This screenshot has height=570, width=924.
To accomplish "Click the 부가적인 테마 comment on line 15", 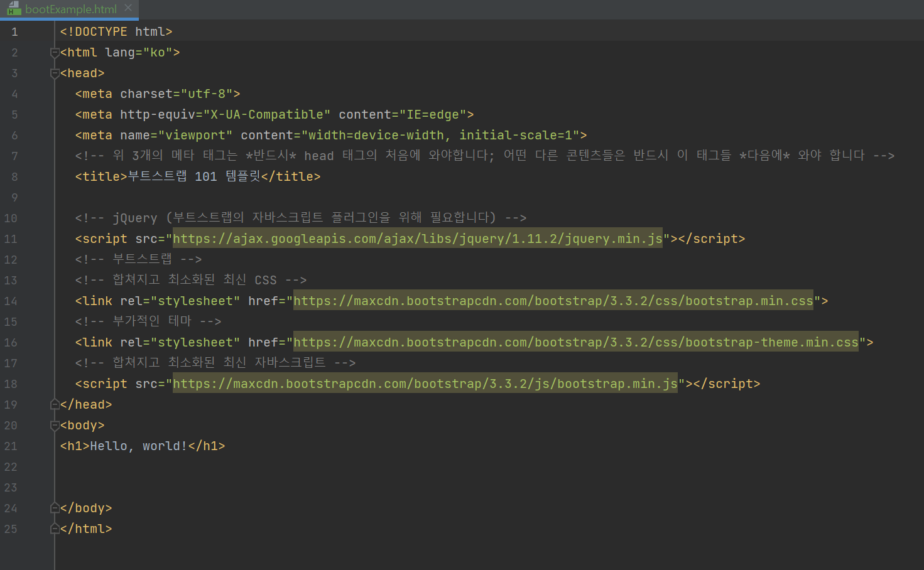I will [x=148, y=321].
